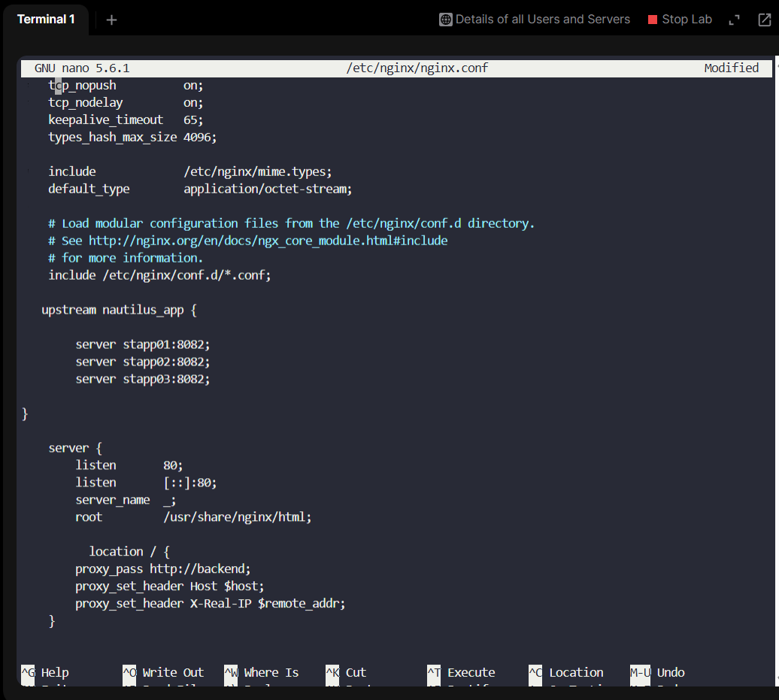Viewport: 779px width, 700px height.
Task: Click 'server stapp01:8082;' line
Action: tap(143, 344)
